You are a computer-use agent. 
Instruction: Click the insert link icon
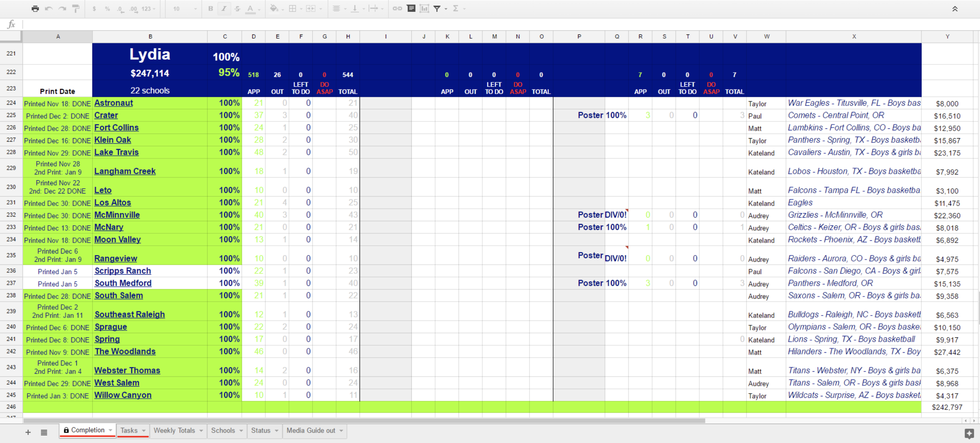[x=397, y=8]
